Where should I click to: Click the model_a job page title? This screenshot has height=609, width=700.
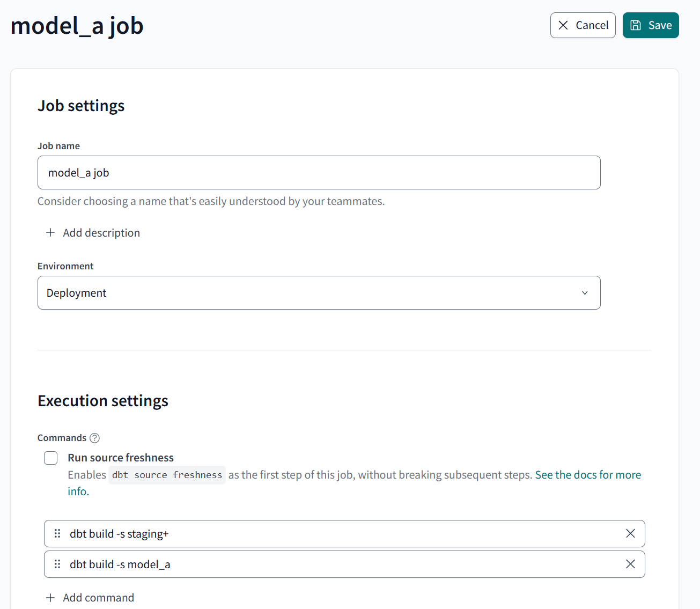click(77, 26)
